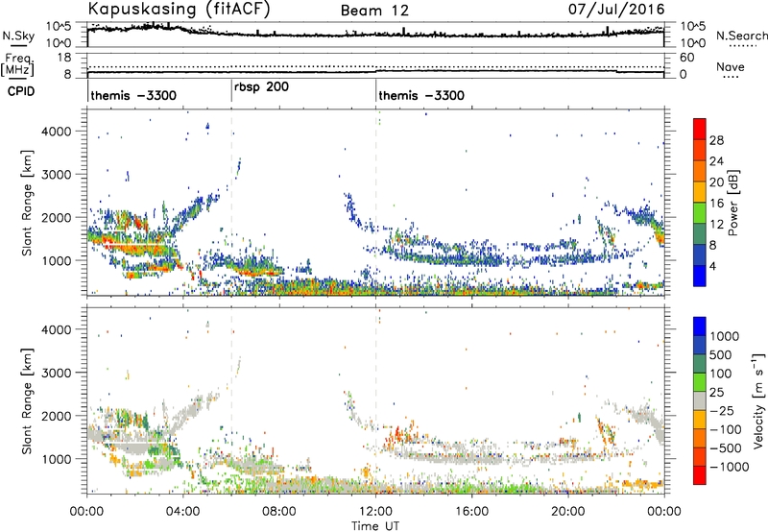Click the yellow segment of the Power colorbar
The height and width of the screenshot is (532, 768).
[700, 192]
